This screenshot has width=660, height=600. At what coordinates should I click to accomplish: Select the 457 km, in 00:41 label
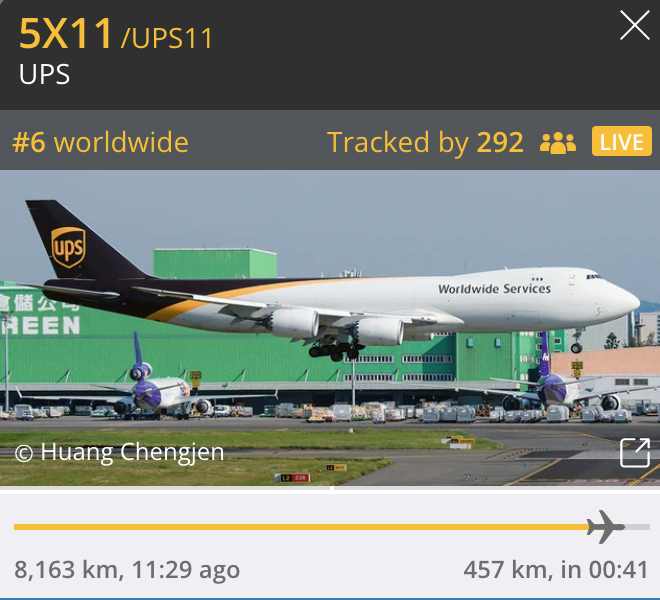tap(556, 570)
